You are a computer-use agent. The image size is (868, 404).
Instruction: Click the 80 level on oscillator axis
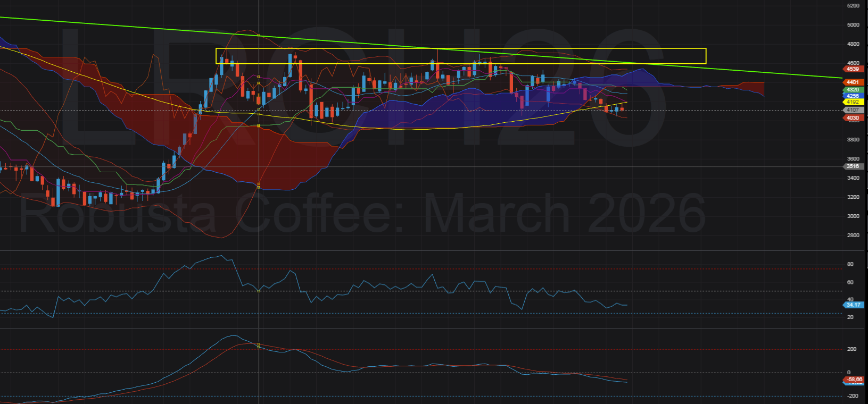tap(850, 264)
